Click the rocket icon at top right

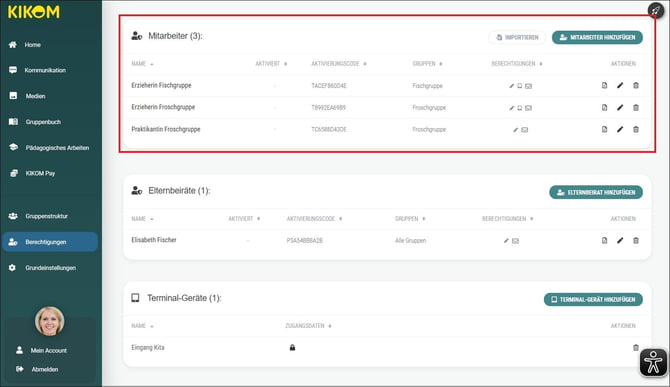click(x=655, y=10)
